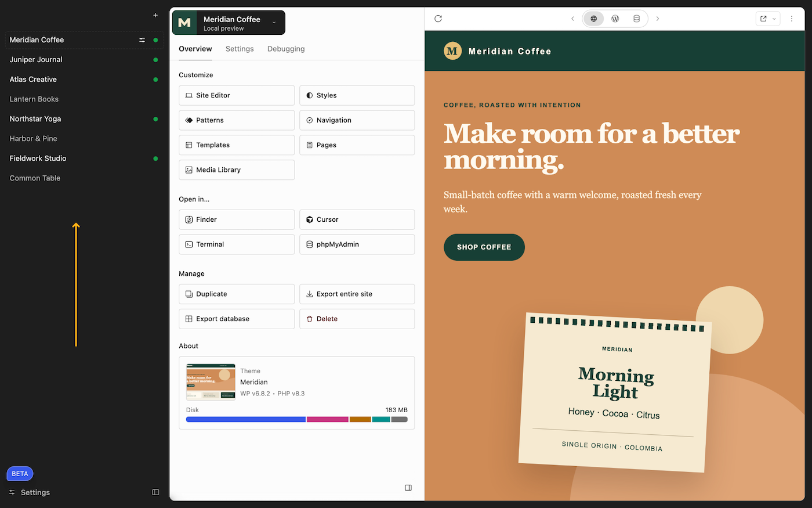Open Navigation editor
Viewport: 812px width, 508px height.
[357, 120]
